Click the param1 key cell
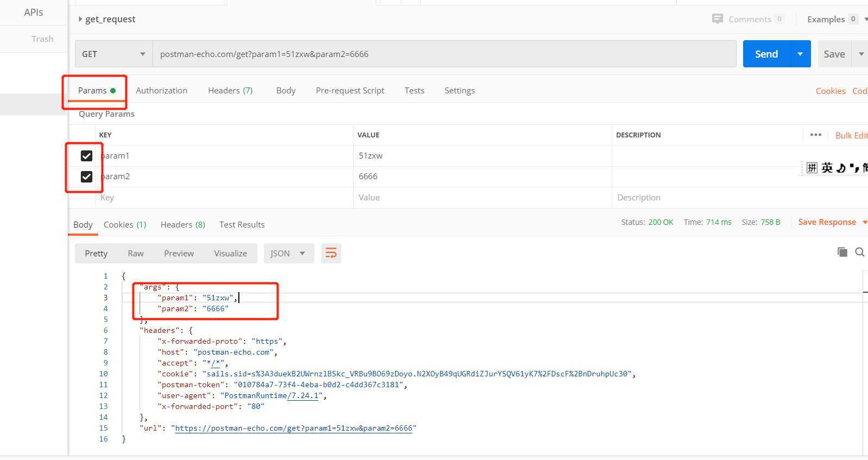868x460 pixels. tap(225, 156)
